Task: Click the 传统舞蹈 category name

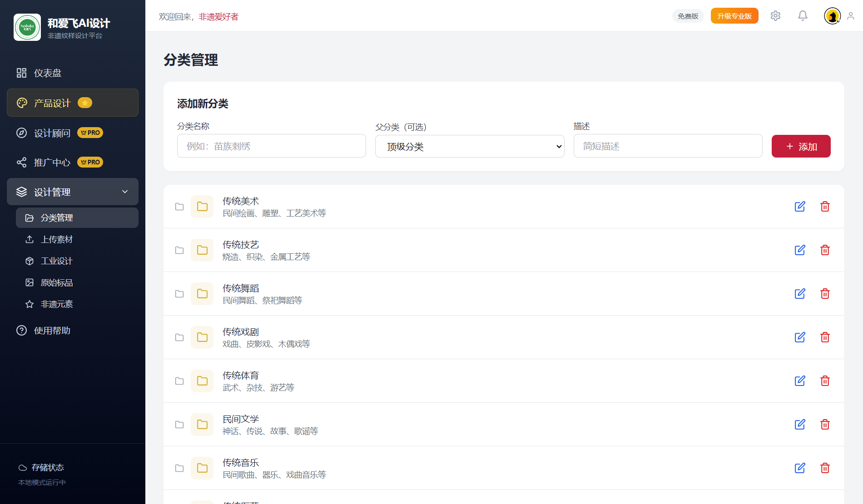Action: (x=241, y=288)
